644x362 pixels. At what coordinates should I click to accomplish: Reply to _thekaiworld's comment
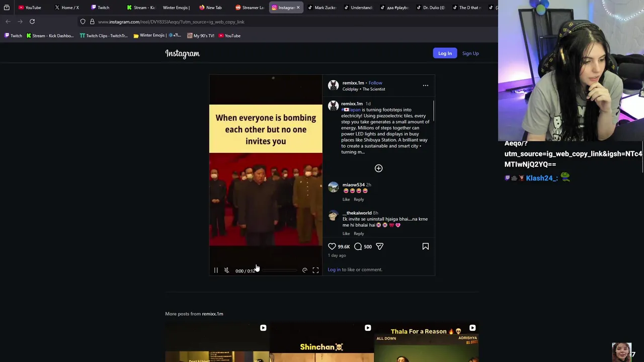(x=359, y=234)
